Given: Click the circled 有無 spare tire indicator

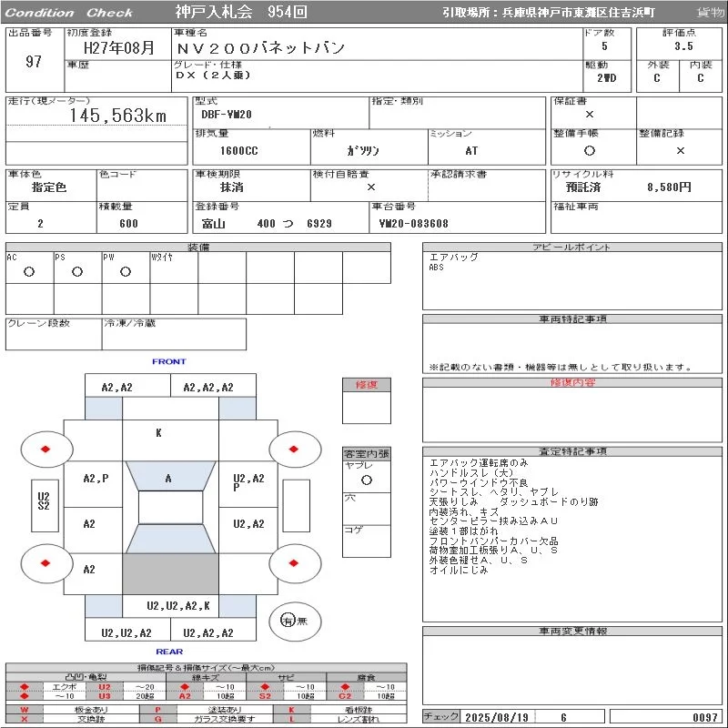Looking at the screenshot, I should click(x=295, y=621).
